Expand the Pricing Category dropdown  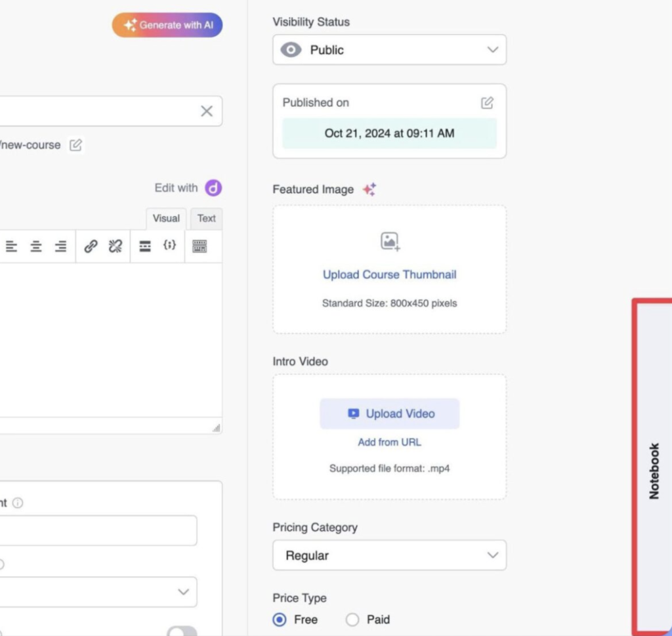[x=389, y=555]
